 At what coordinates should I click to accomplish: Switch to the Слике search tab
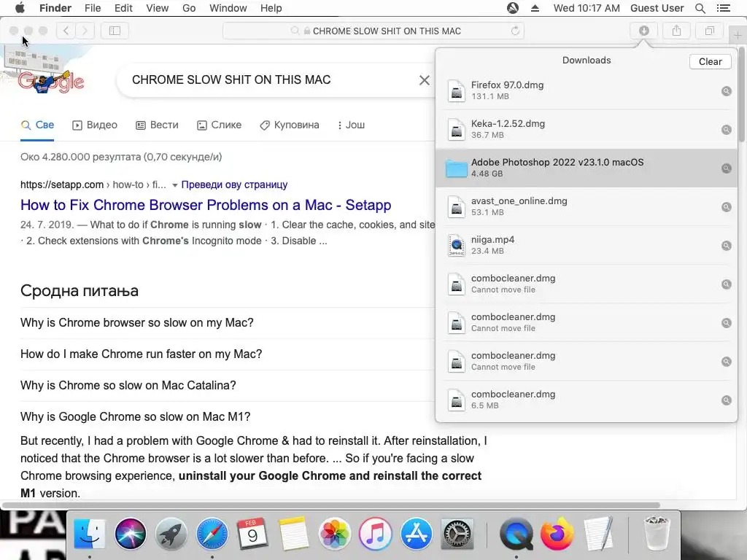pyautogui.click(x=219, y=125)
